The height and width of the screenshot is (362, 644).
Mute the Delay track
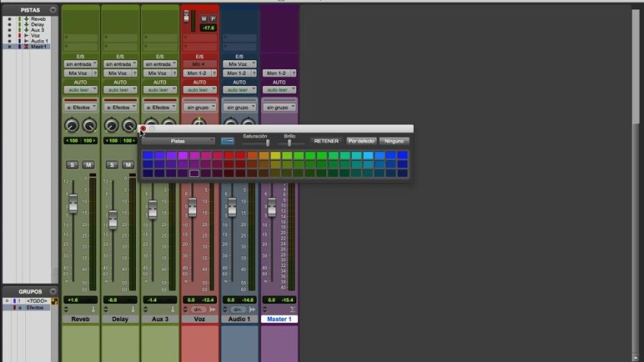tap(128, 165)
